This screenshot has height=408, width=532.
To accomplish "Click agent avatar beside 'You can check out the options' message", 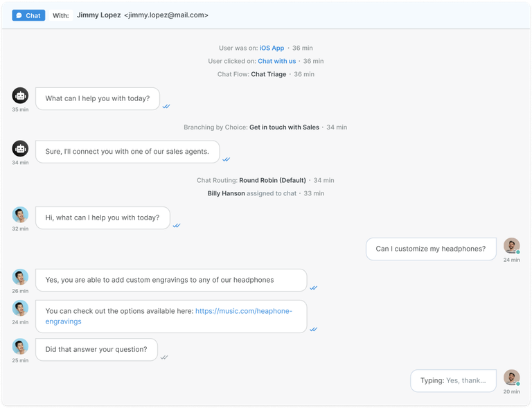I will [x=20, y=308].
